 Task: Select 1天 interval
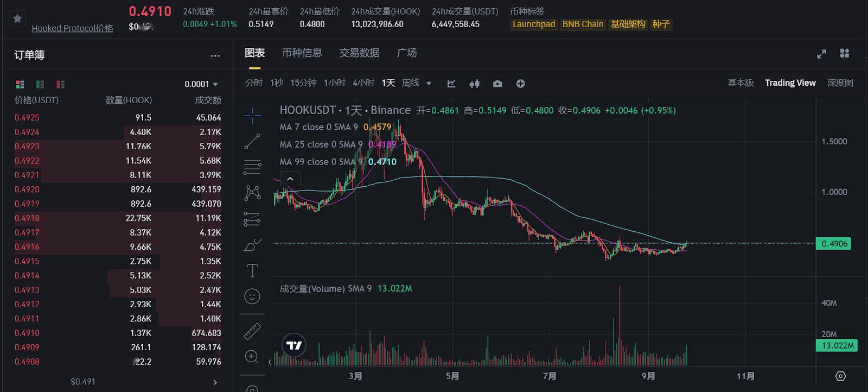pos(388,83)
